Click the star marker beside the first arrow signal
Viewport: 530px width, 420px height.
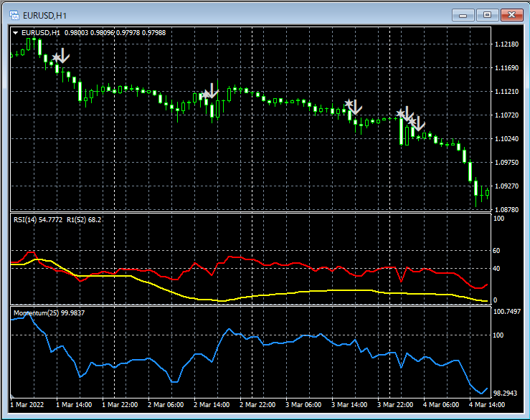[x=55, y=57]
